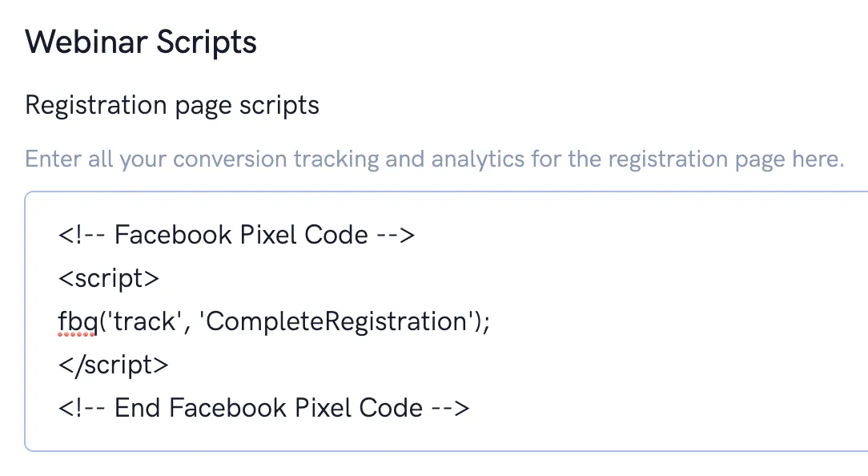Click the word Pixel in the first comment
Screen dimensions: 868x476
(x=268, y=235)
